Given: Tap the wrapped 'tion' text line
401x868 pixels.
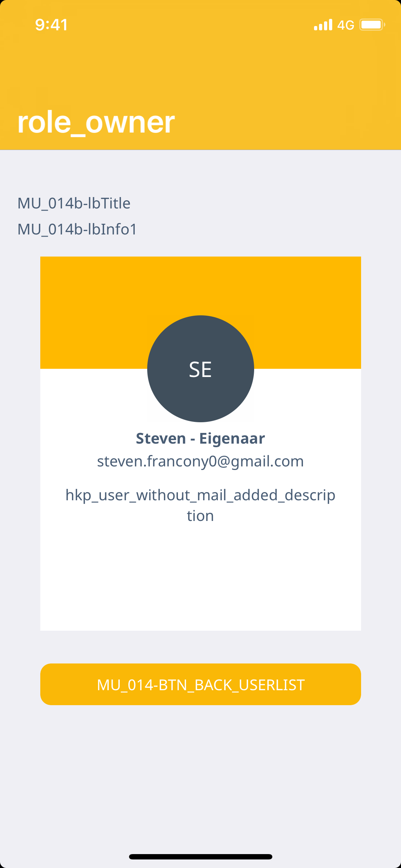Looking at the screenshot, I should point(200,516).
